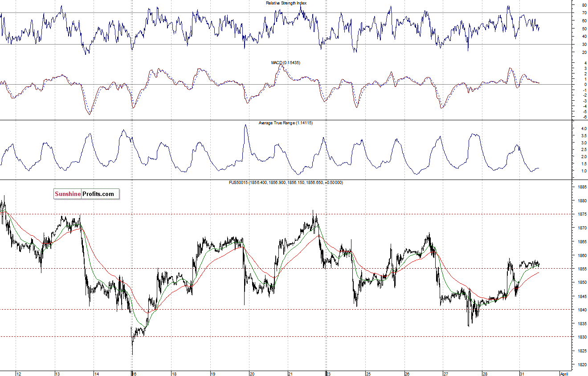This screenshot has width=588, height=376.
Task: Click the 4.0 label on the ATR axis
Action: point(584,129)
